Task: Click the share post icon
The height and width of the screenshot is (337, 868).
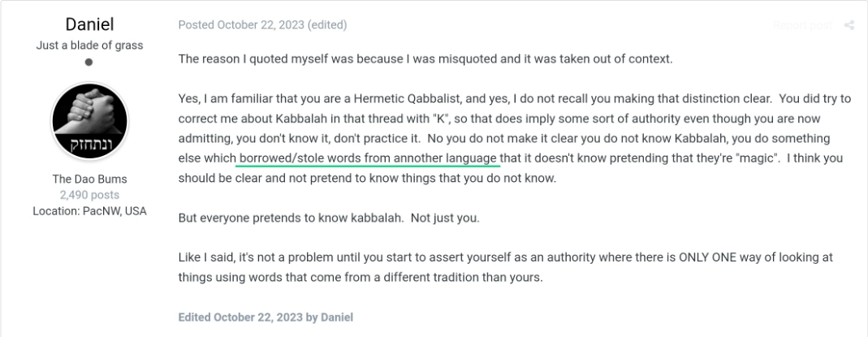Action: point(849,25)
